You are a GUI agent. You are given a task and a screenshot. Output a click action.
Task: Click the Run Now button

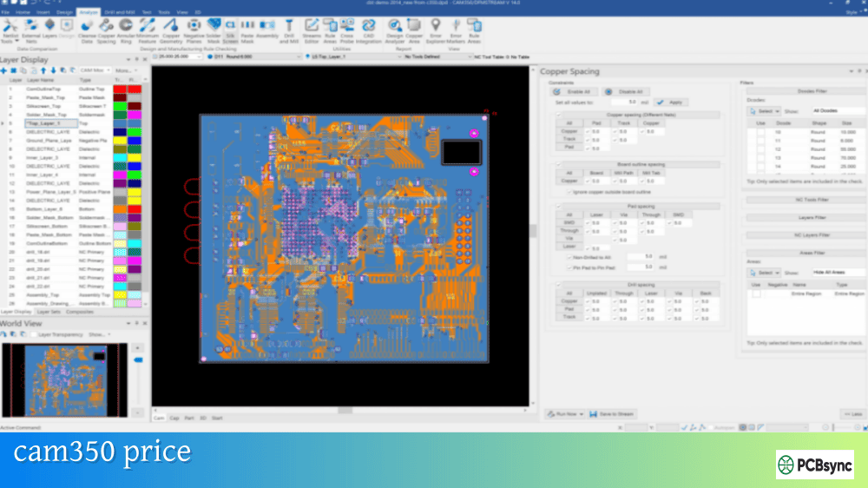pyautogui.click(x=564, y=414)
